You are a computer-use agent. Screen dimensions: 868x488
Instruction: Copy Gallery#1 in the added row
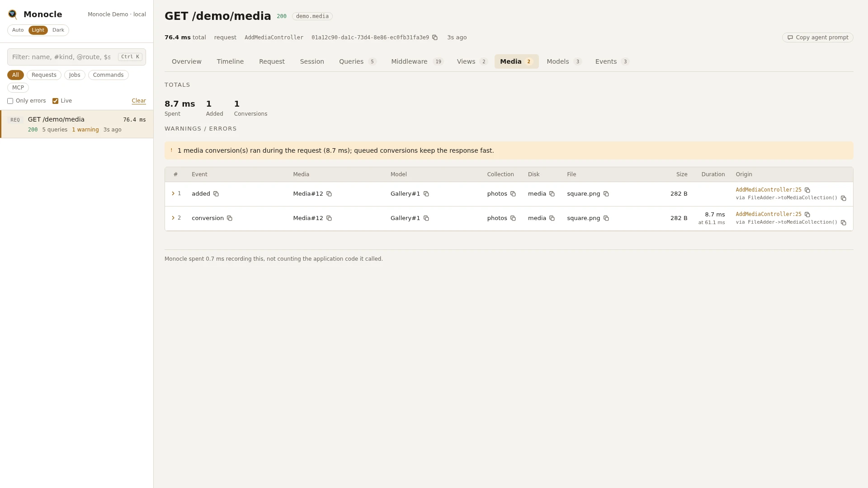pyautogui.click(x=426, y=194)
